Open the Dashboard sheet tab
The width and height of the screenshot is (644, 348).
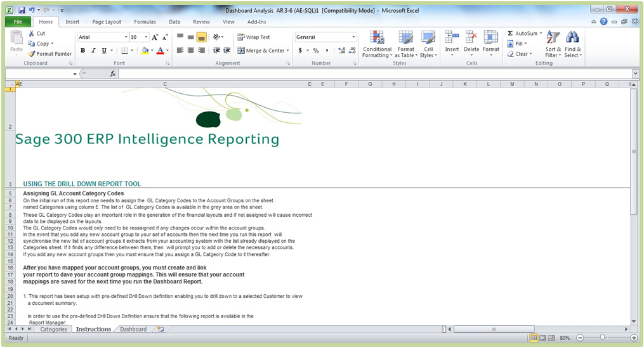coord(133,329)
